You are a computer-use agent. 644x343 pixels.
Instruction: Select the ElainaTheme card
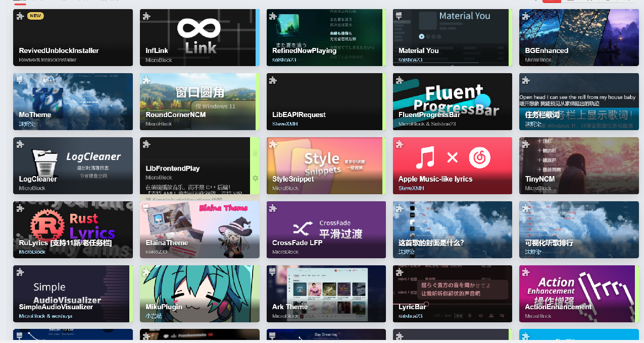point(200,230)
